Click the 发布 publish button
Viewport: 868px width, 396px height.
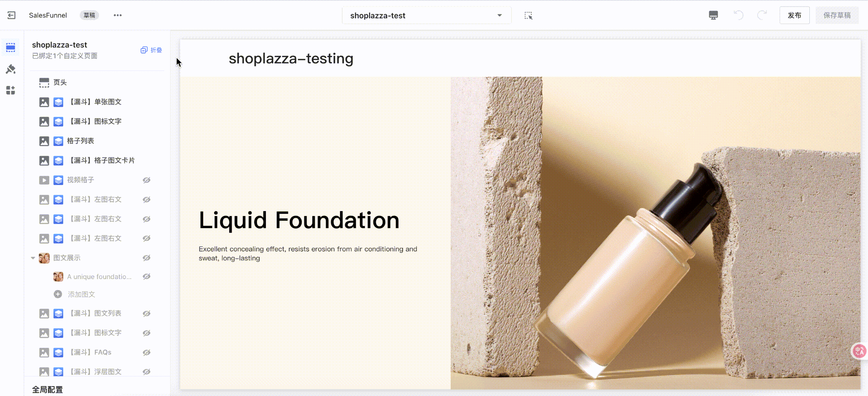click(x=794, y=15)
